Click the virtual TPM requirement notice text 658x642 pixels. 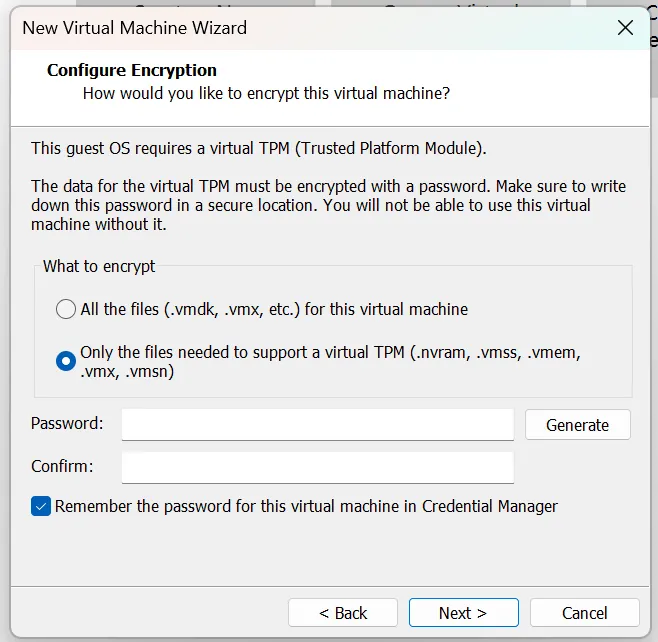coord(258,149)
